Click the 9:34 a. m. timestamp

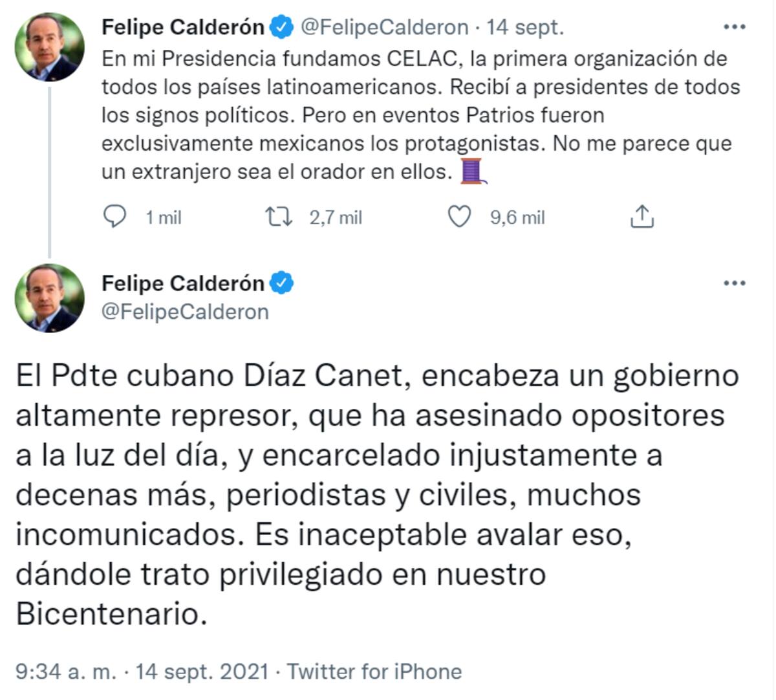click(66, 672)
